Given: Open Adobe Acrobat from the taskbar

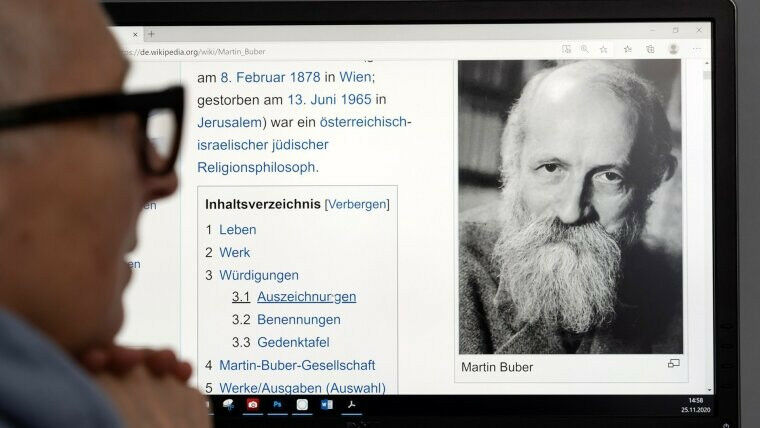Looking at the screenshot, I should click(x=351, y=404).
